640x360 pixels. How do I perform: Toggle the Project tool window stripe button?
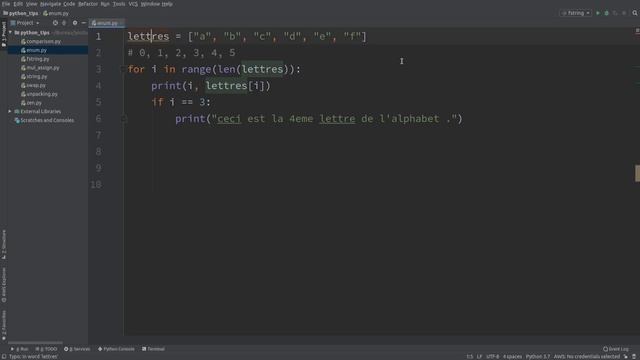point(4,33)
